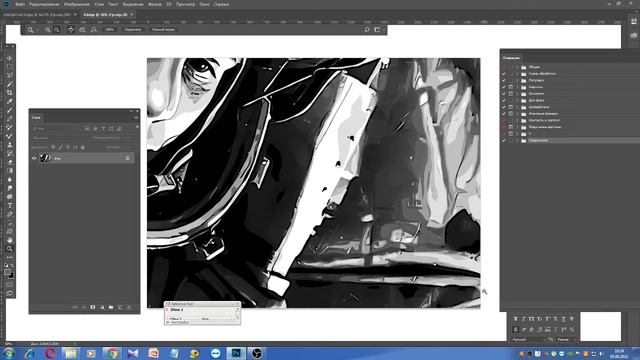Click the Подогнать button

point(133,30)
